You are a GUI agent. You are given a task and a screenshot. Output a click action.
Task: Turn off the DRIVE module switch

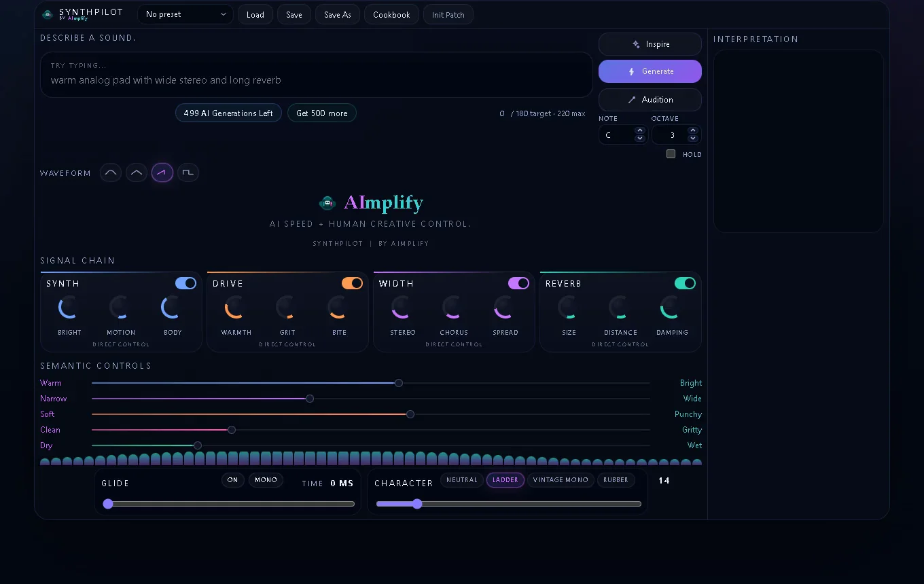[352, 283]
